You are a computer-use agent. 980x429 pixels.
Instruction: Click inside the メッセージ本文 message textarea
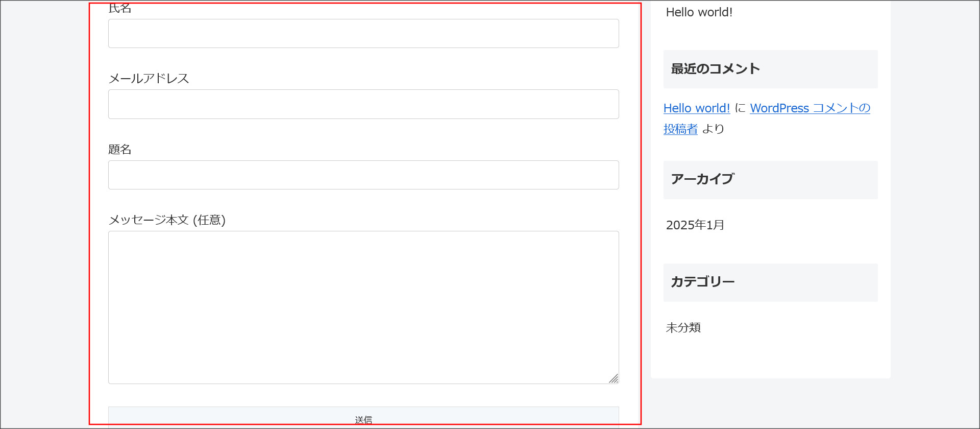363,307
